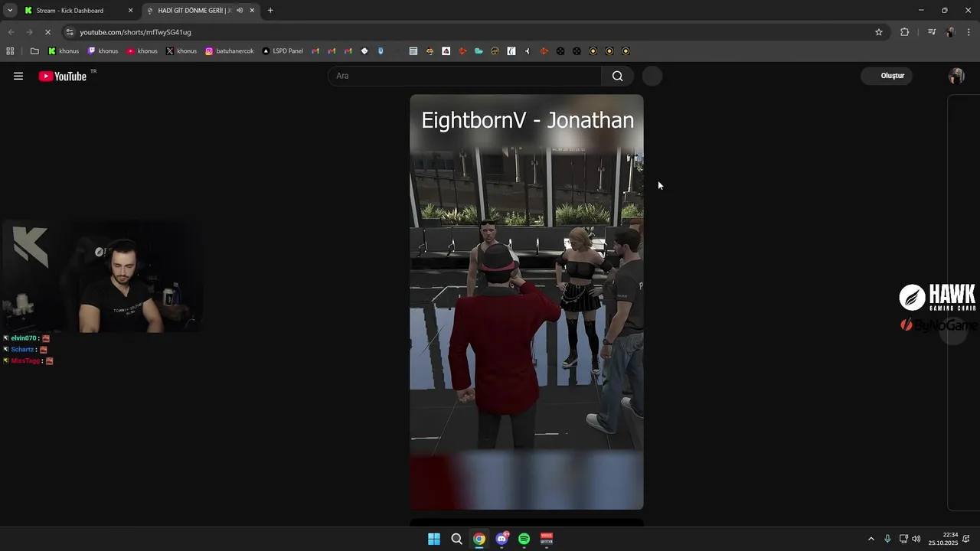This screenshot has height=551, width=980.
Task: Open Discord from the taskbar
Action: pyautogui.click(x=501, y=539)
